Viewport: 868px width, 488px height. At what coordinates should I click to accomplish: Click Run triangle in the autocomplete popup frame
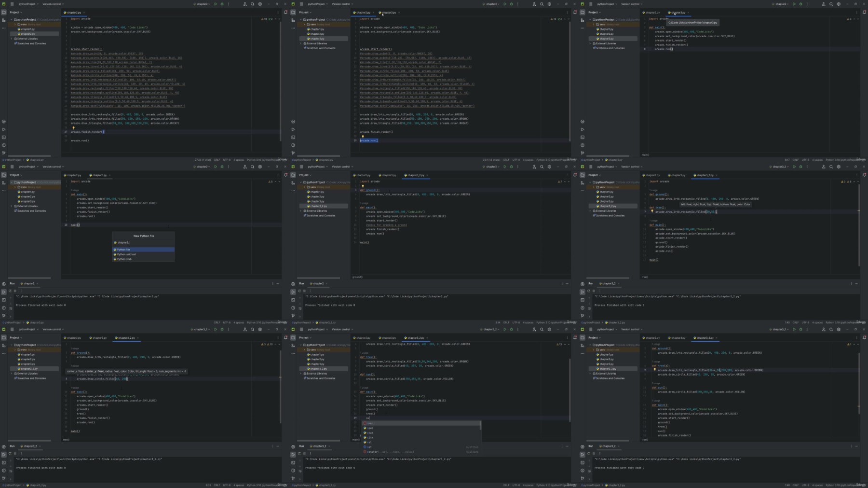pyautogui.click(x=505, y=329)
